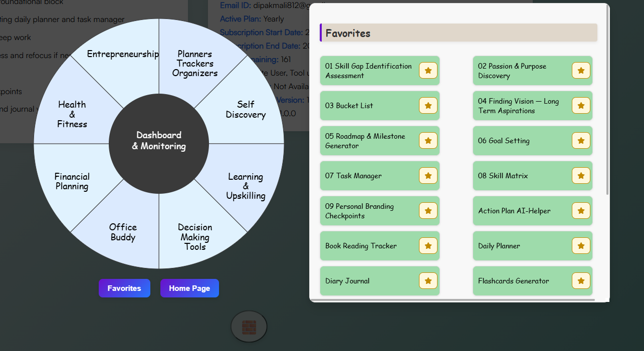Screen dimensions: 644x351
Task: Click star icon on 06 Goal Setting
Action: click(581, 141)
